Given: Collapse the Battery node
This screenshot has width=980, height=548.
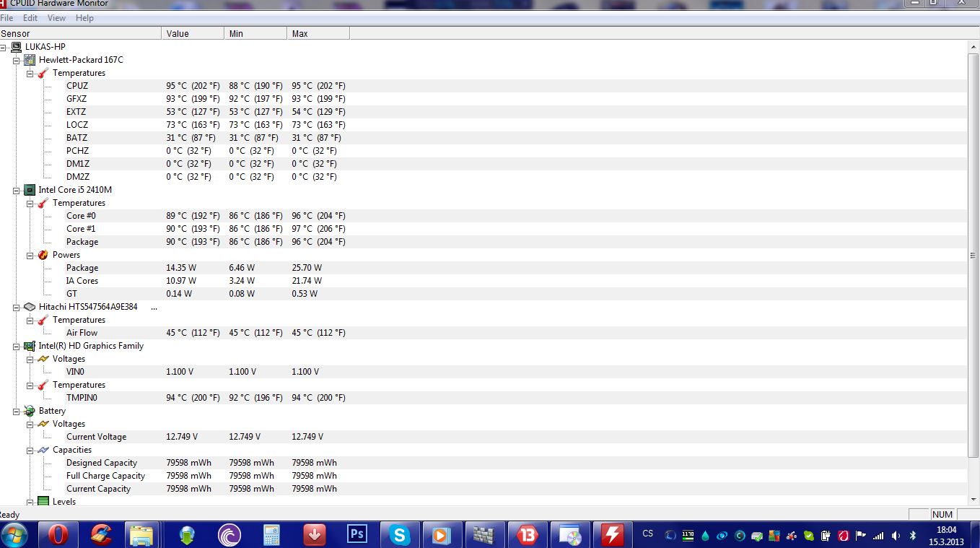Looking at the screenshot, I should pyautogui.click(x=17, y=411).
